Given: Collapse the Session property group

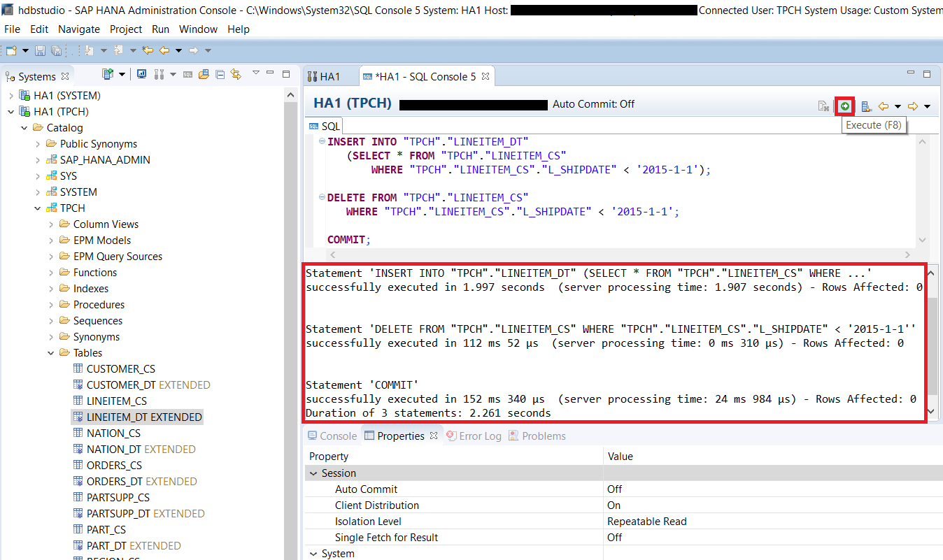Looking at the screenshot, I should [313, 473].
